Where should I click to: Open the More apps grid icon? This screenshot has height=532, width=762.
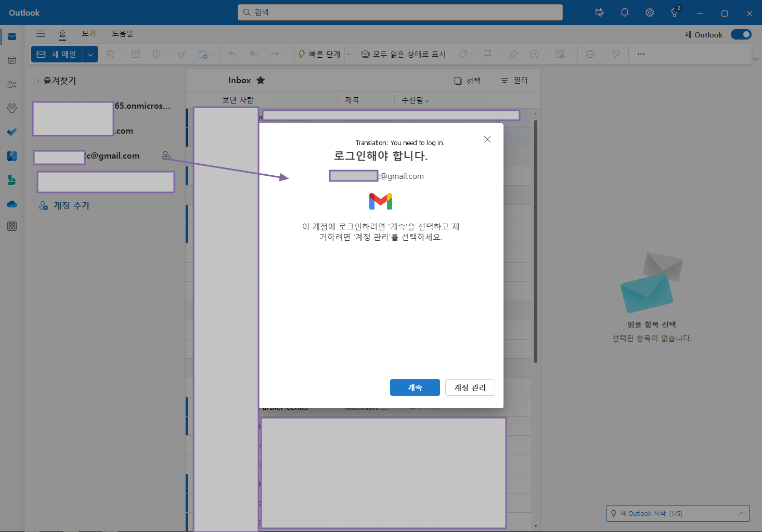click(x=12, y=226)
